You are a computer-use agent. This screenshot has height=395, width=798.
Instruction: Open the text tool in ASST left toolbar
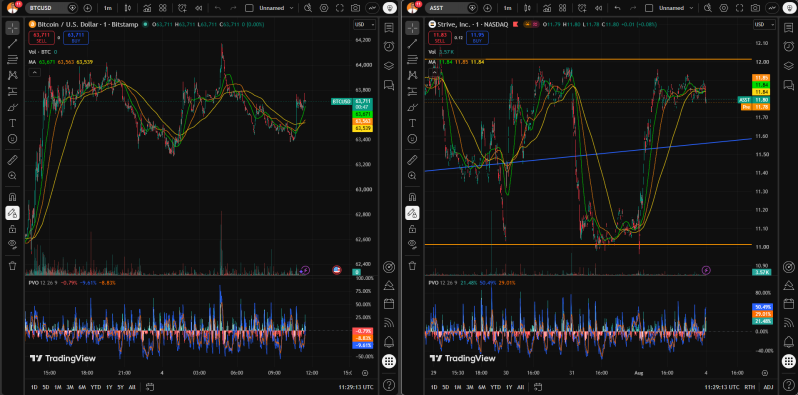[412, 123]
